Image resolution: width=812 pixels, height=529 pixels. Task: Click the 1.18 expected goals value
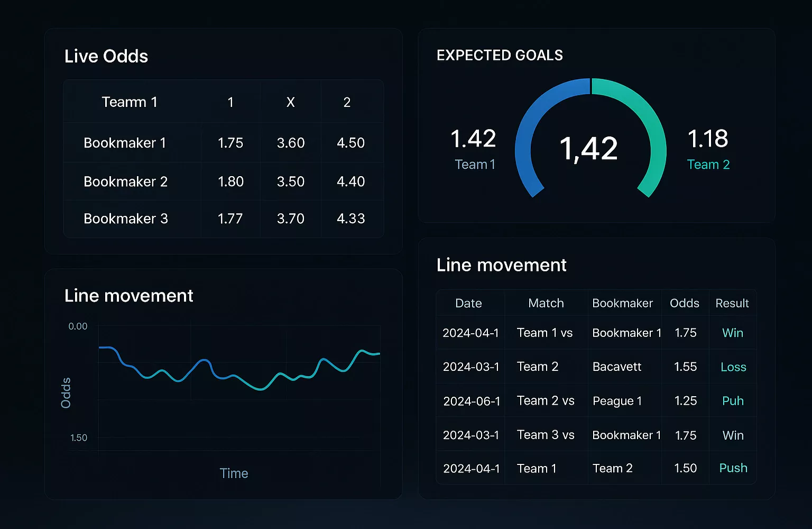[708, 139]
